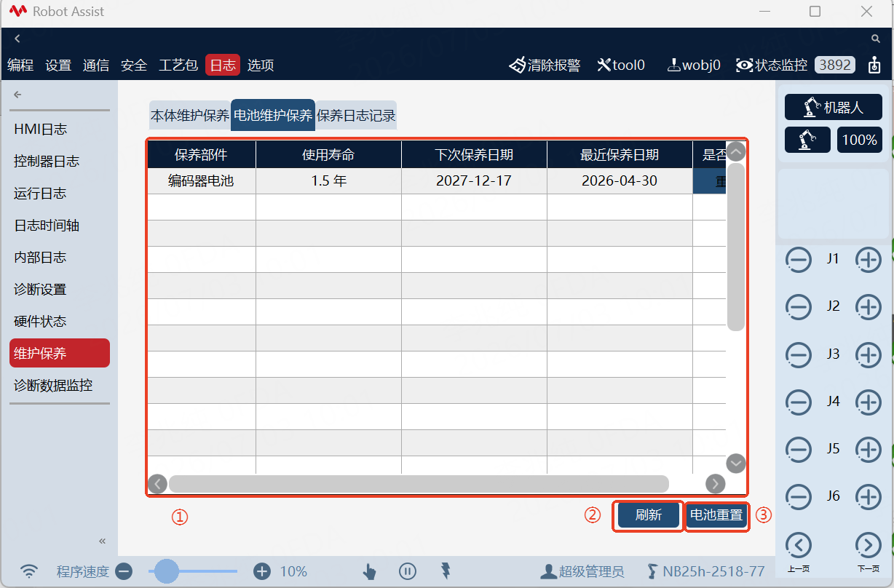Image resolution: width=894 pixels, height=588 pixels.
Task: Click the 刷新 refresh button
Action: (649, 515)
